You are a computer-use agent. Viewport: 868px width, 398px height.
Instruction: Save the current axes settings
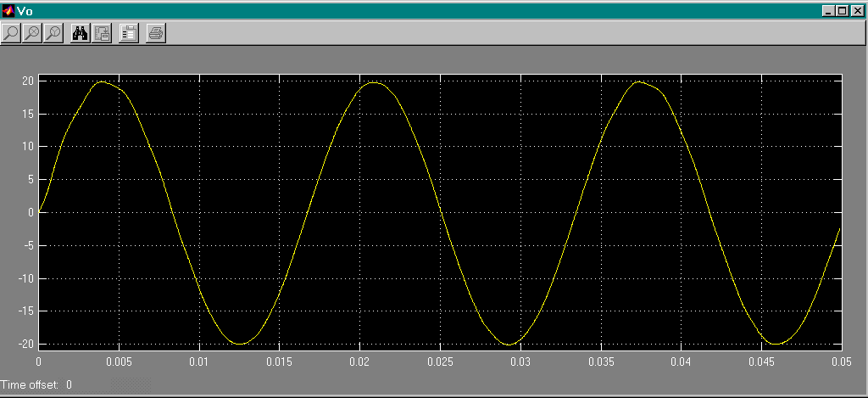point(102,33)
